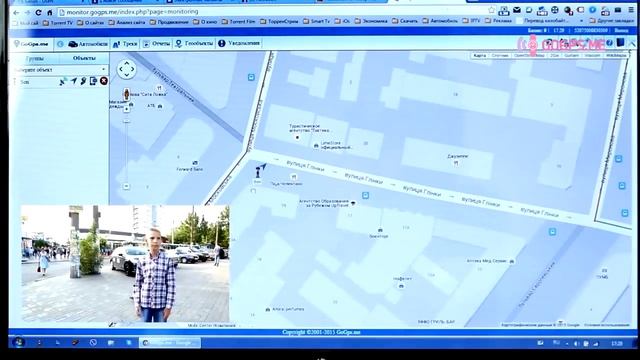The image size is (640, 360).
Task: Open the Автомобили menu
Action: coord(88,44)
